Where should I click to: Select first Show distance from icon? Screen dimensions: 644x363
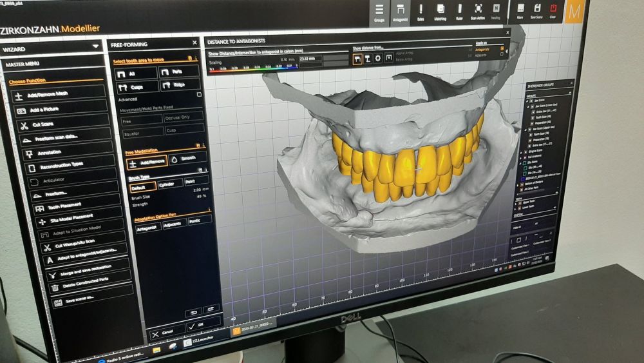(x=357, y=59)
